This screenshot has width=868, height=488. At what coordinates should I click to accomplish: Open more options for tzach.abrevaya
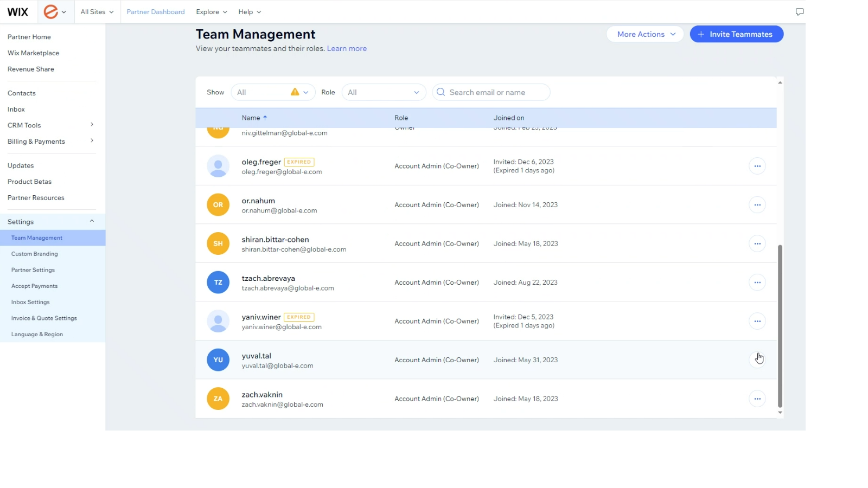pos(757,282)
